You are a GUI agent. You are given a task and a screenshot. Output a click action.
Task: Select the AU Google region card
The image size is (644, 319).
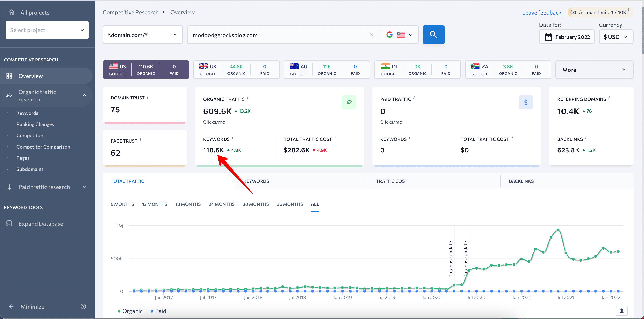pyautogui.click(x=327, y=70)
